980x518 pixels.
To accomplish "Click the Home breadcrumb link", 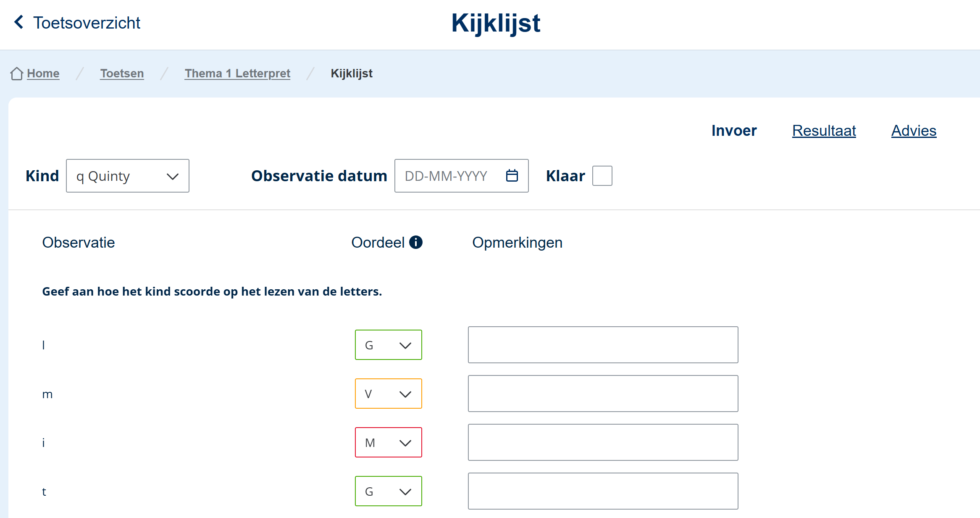I will click(x=43, y=74).
